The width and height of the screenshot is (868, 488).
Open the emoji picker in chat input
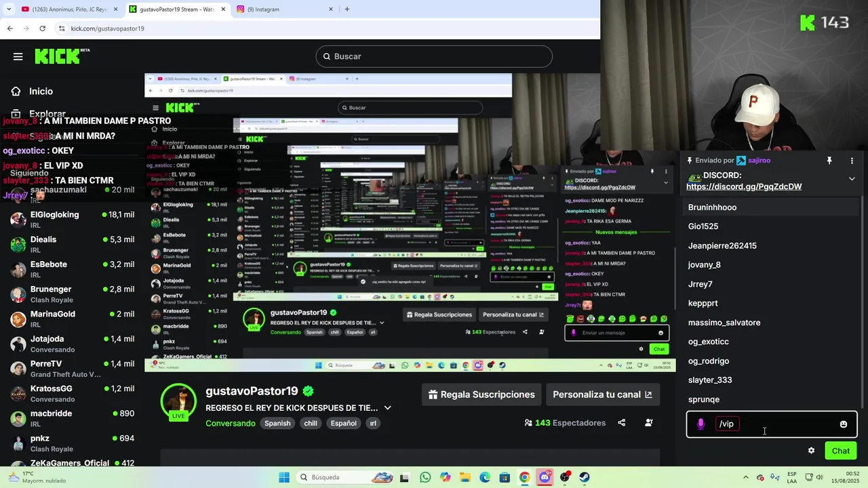(844, 424)
